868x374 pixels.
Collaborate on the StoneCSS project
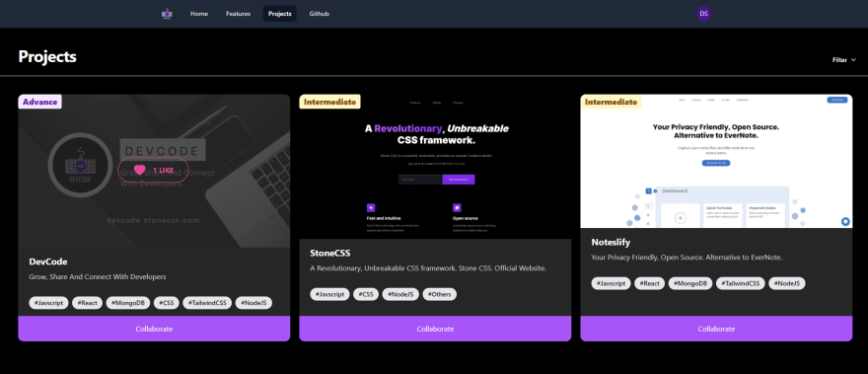tap(435, 329)
